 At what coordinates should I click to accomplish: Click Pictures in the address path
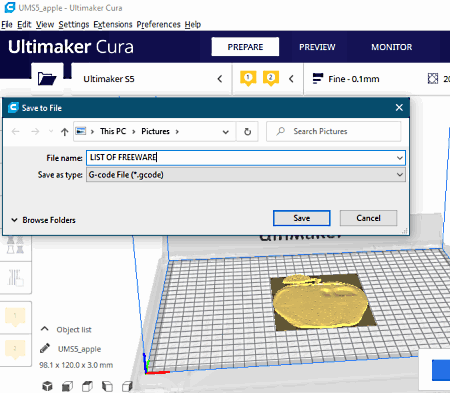click(x=155, y=131)
